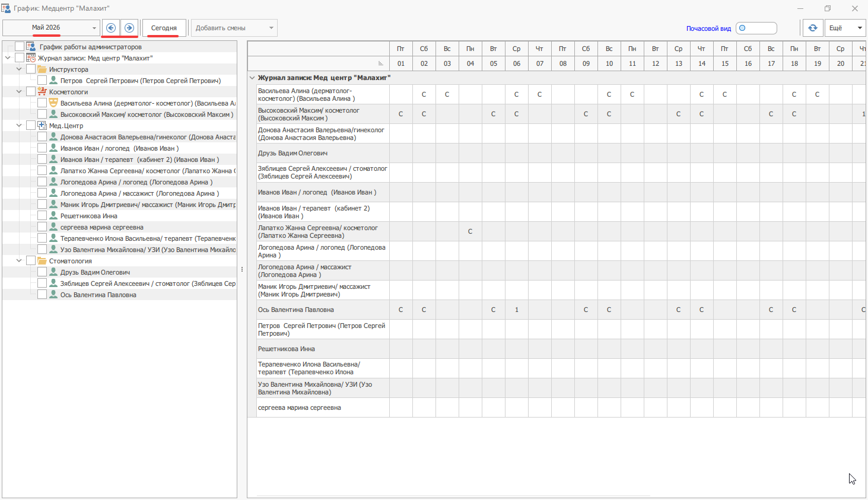The width and height of the screenshot is (868, 500).
Task: Check the Журнал записи Мед центр box
Action: coord(20,58)
